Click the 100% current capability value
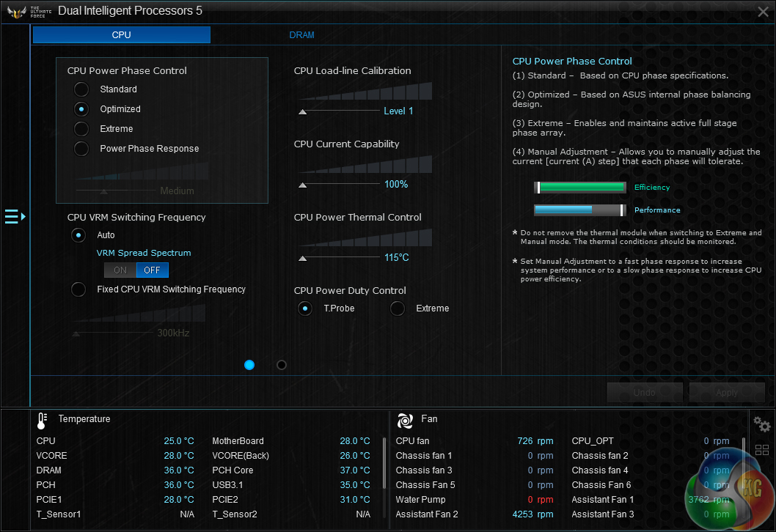Image resolution: width=776 pixels, height=532 pixels. (x=396, y=184)
